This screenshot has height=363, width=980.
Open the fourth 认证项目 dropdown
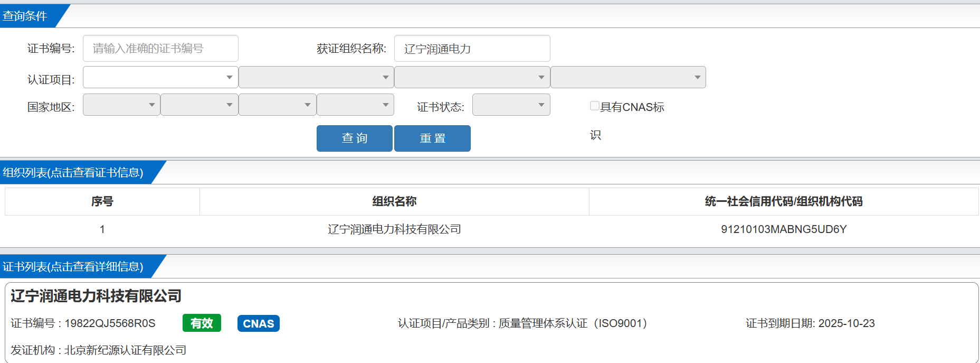tap(628, 77)
